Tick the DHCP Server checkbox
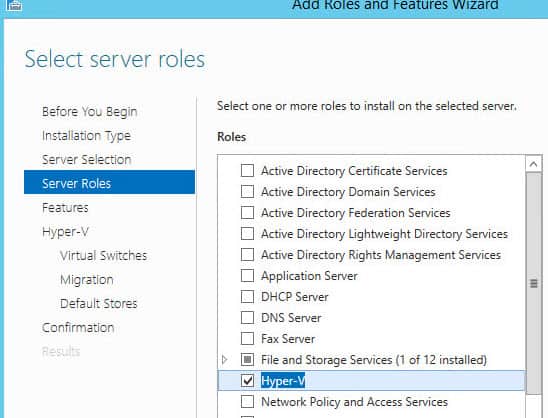Viewport: 548px width, 418px height. [x=247, y=297]
